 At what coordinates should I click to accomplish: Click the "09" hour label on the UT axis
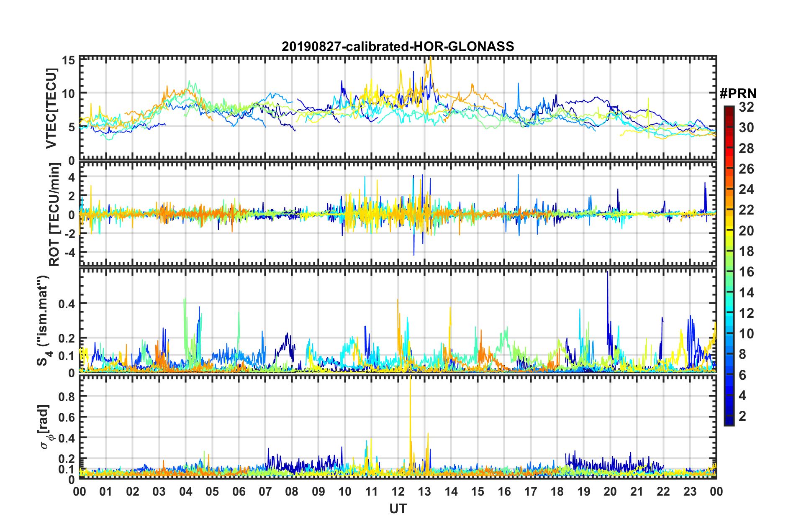pos(318,491)
